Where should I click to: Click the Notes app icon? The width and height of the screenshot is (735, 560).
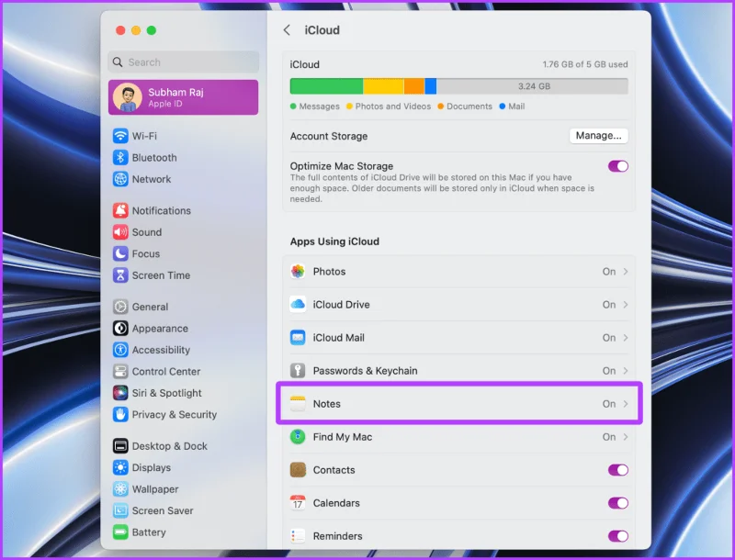[x=298, y=404]
